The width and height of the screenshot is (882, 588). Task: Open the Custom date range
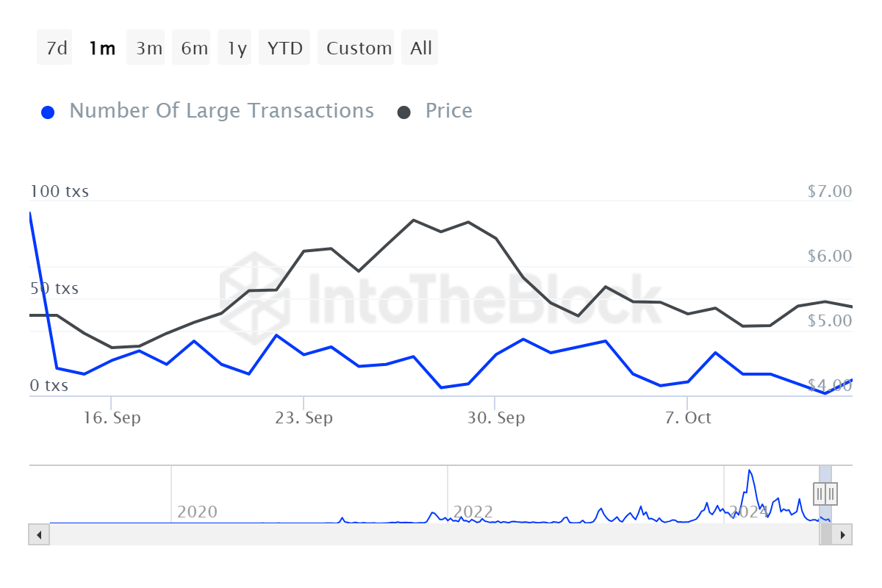[359, 48]
